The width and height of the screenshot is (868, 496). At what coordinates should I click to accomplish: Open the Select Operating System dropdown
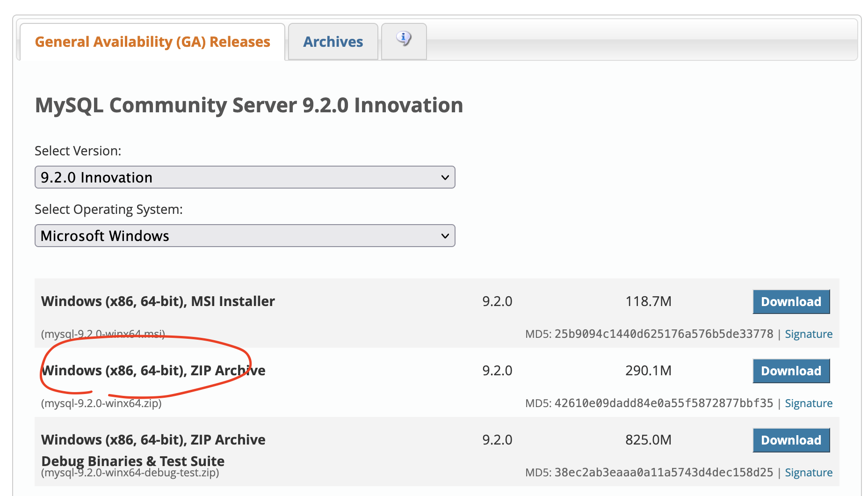(x=245, y=236)
